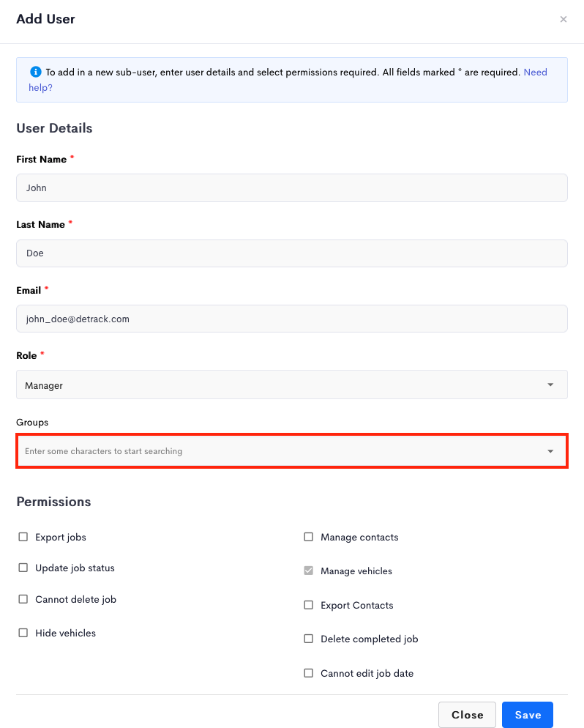Toggle the Hide vehicles checkbox
Viewport: 584px width, 728px height.
coord(23,633)
